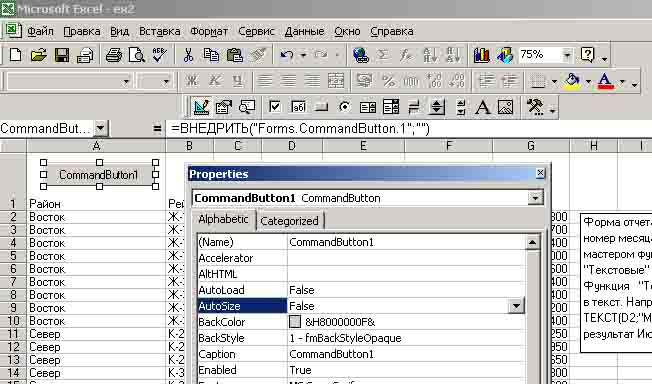Open control Properties icon in Control Toolbox
Screen dimensions: 652x384
224,107
